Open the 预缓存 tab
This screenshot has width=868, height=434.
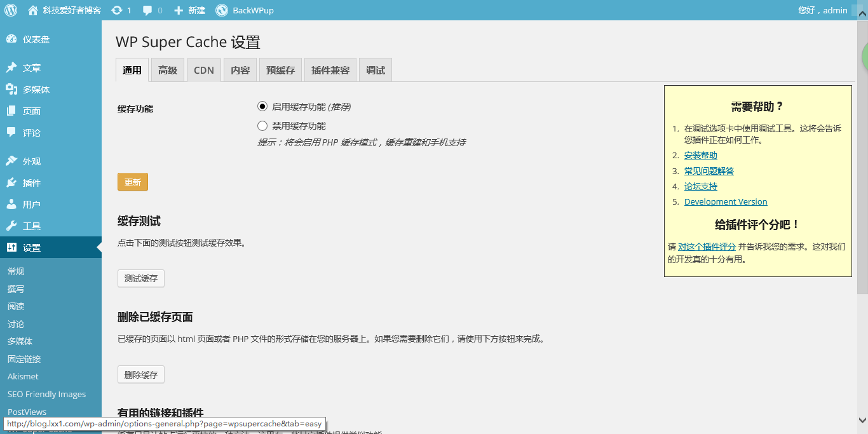[x=280, y=70]
